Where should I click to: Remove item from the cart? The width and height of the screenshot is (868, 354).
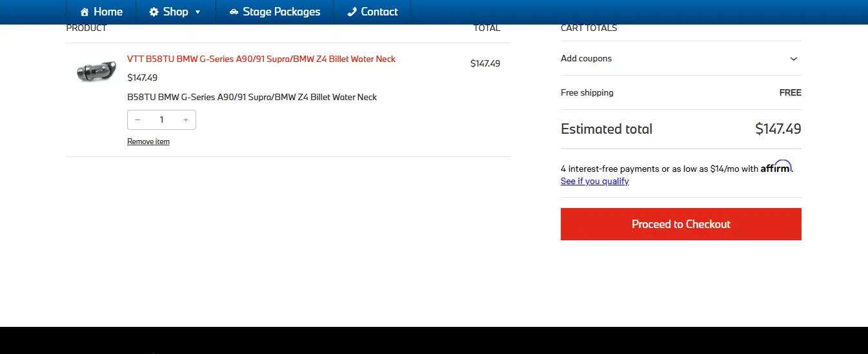[148, 141]
